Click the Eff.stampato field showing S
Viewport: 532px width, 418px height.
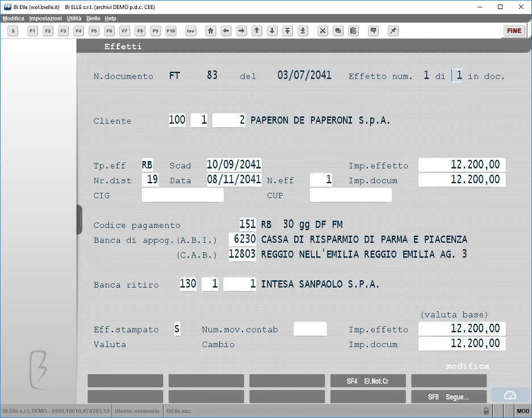[177, 329]
